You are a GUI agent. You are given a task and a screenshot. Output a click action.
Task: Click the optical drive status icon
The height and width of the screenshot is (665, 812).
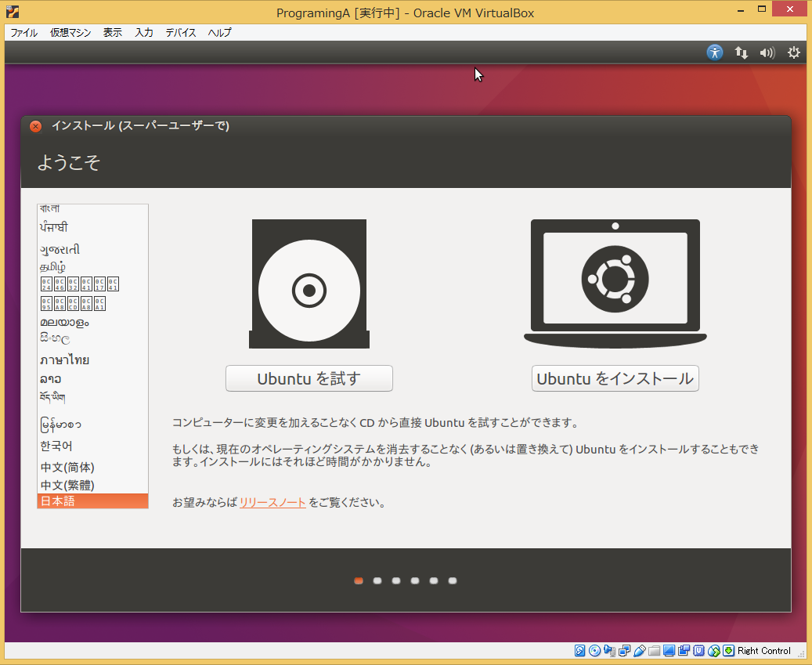[594, 651]
